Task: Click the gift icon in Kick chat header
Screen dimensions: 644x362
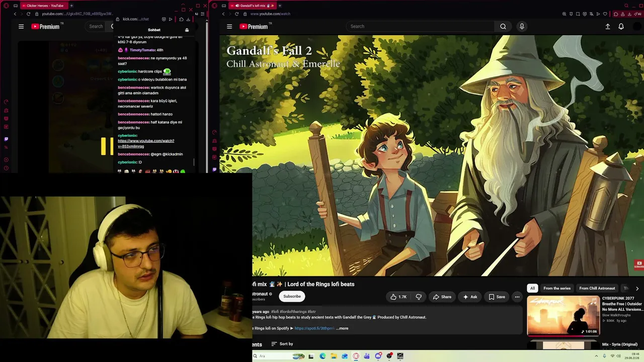Action: [187, 30]
